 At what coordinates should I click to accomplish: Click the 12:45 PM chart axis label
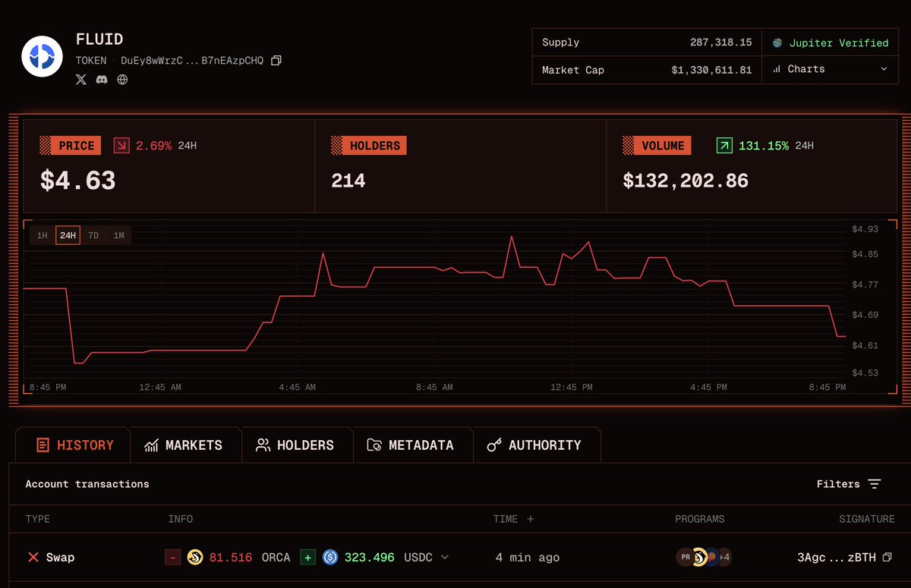(572, 387)
